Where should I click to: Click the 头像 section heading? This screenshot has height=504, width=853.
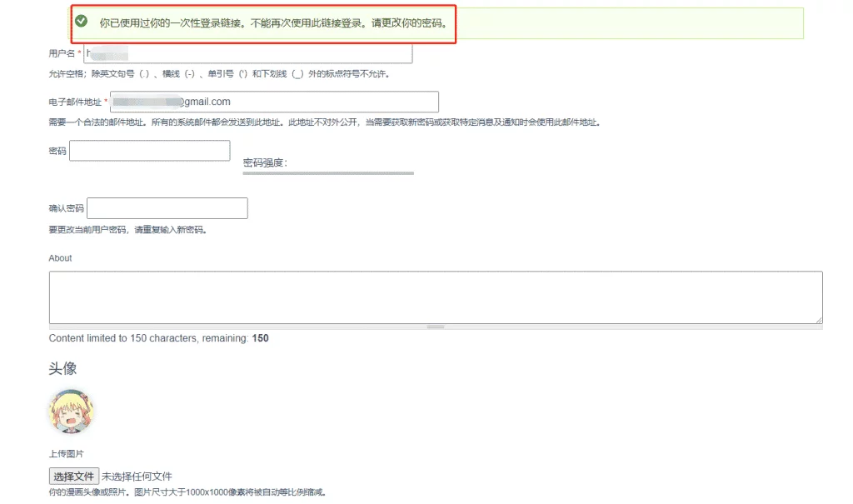[x=63, y=369]
